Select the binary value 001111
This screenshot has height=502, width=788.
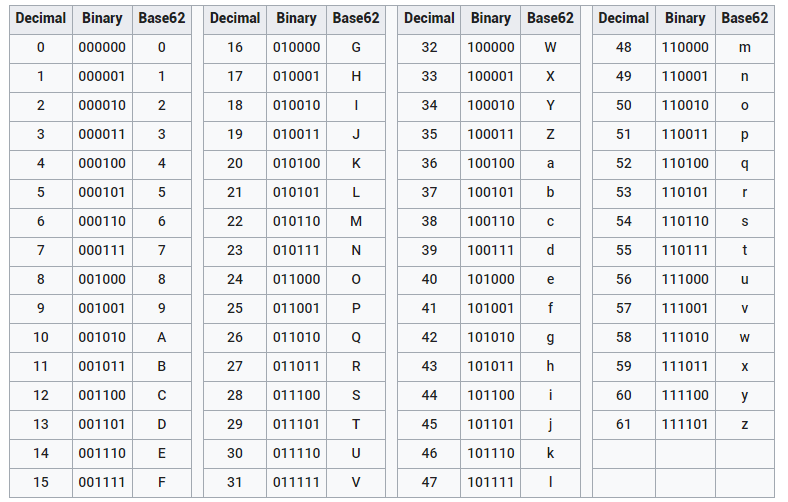click(x=102, y=482)
